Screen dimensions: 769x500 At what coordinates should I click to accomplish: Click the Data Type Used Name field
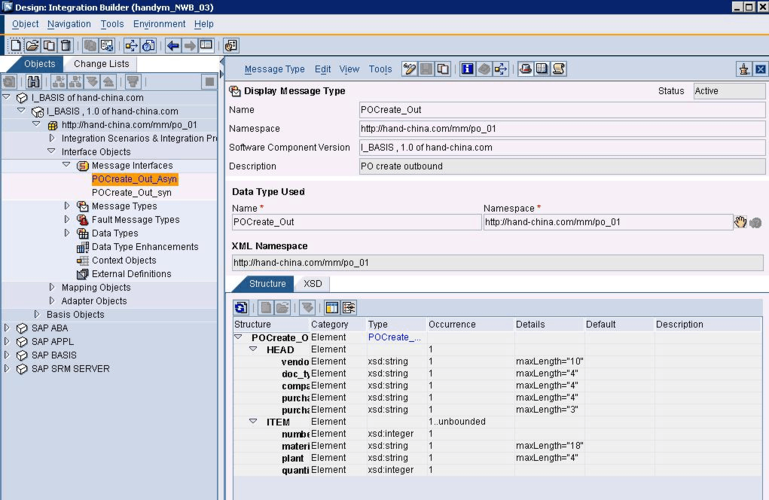[357, 222]
